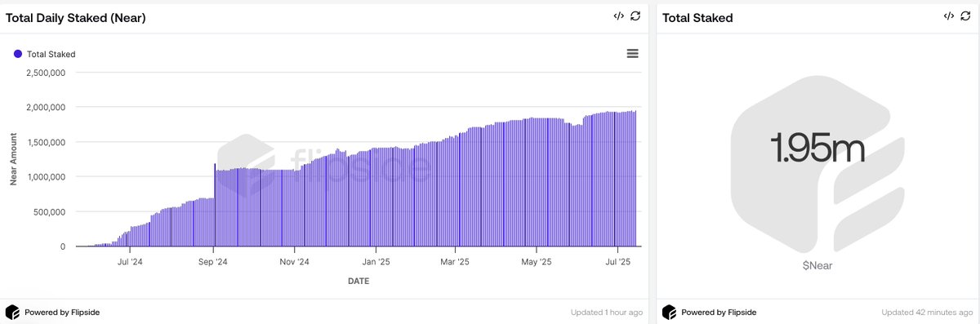Open embed code for Total Staked panel

tap(948, 16)
